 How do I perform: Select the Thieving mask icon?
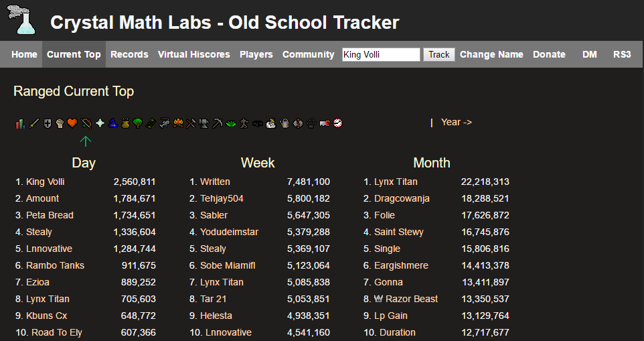(257, 123)
